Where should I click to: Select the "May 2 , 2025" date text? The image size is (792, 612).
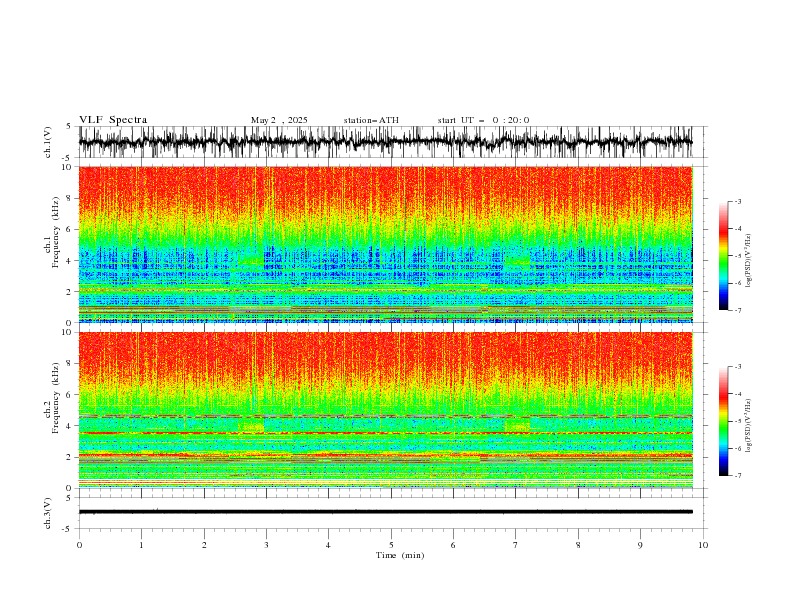[x=279, y=120]
